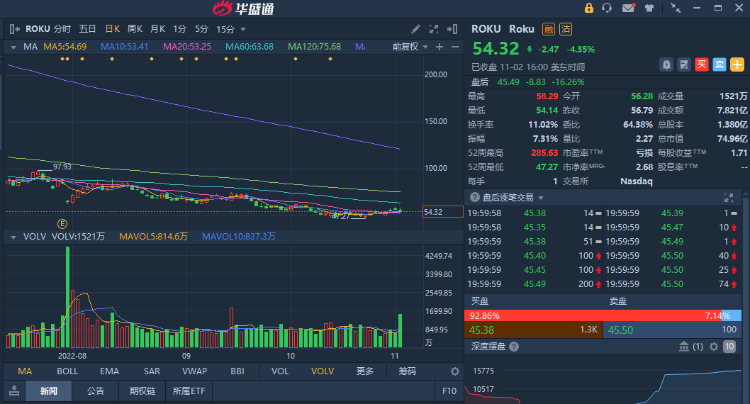Select the 日K daily candlestick view
Viewport: 750px width, 404px height.
[x=112, y=29]
